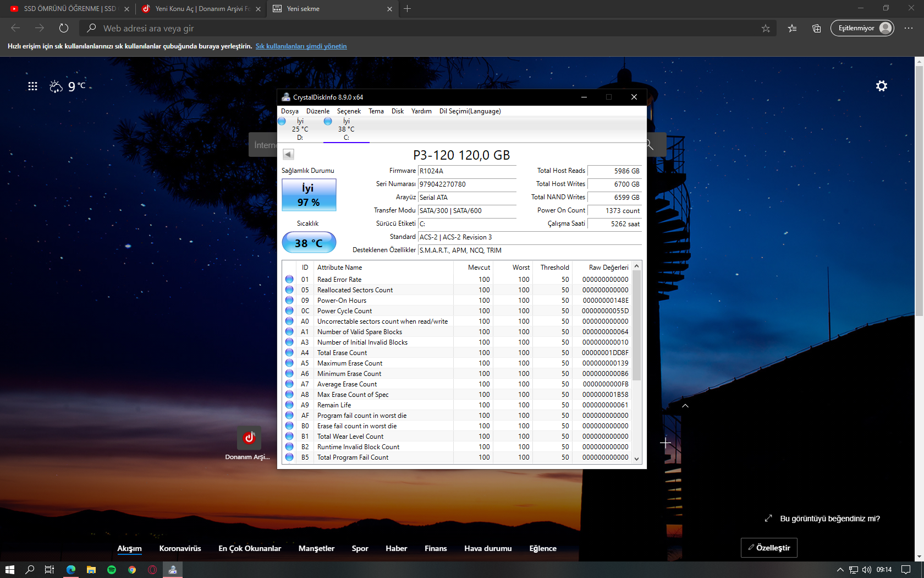Screen dimensions: 924x578
Task: Click the Çalışma Saati value 5262 saat
Action: pos(614,224)
